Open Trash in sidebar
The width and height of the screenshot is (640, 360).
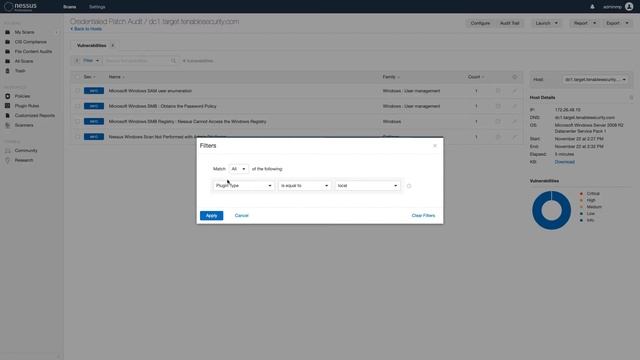[x=20, y=71]
